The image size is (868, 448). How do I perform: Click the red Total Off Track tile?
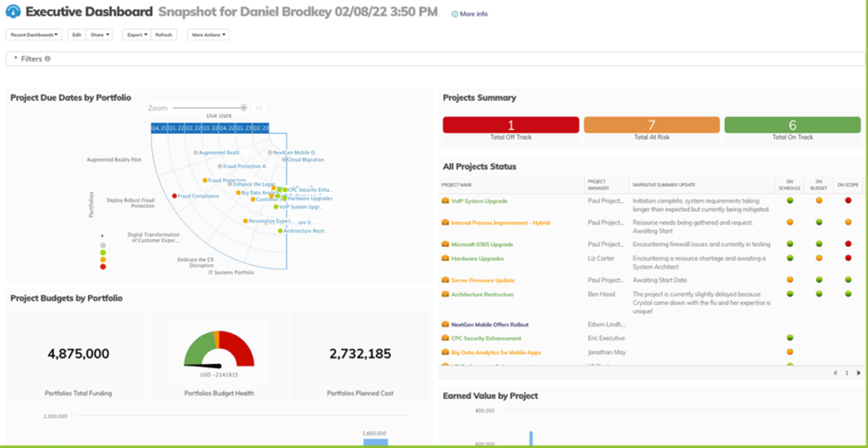510,126
